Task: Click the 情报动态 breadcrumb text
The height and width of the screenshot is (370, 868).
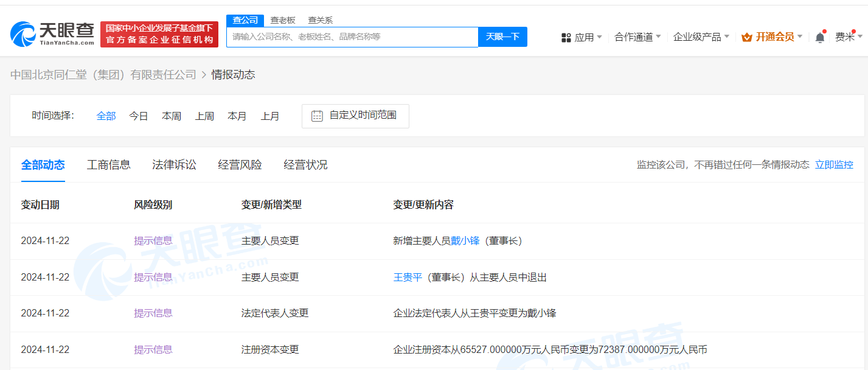Action: pos(234,75)
